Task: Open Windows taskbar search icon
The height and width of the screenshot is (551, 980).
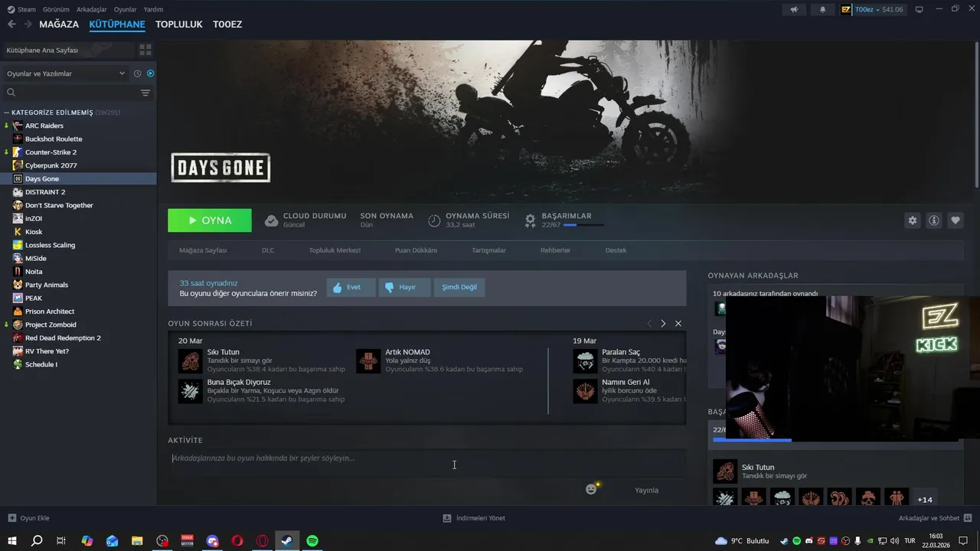Action: pyautogui.click(x=37, y=541)
